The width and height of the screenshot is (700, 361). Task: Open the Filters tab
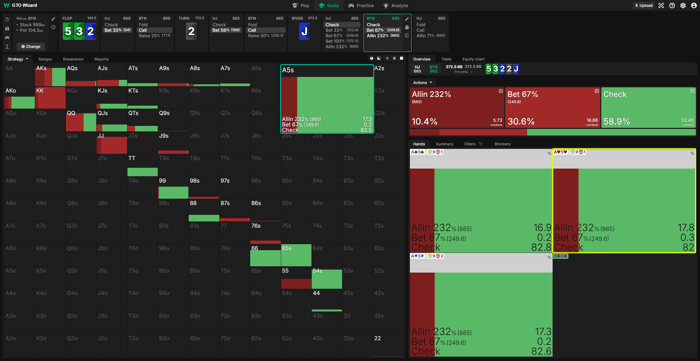[x=473, y=144]
